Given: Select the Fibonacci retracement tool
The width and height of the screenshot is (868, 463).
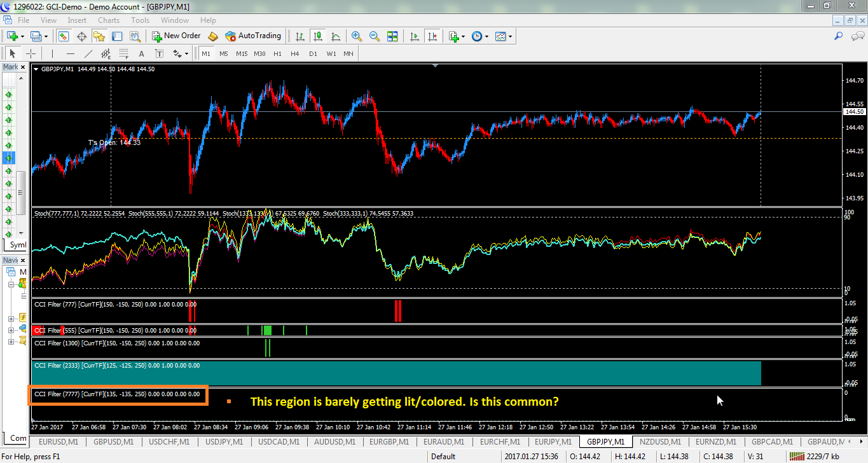Looking at the screenshot, I should click(x=123, y=54).
